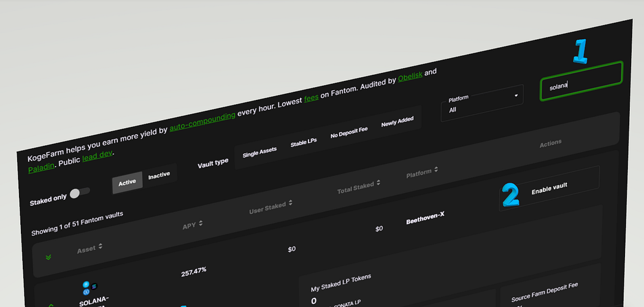Click the Beethoven-X platform name

point(425,218)
